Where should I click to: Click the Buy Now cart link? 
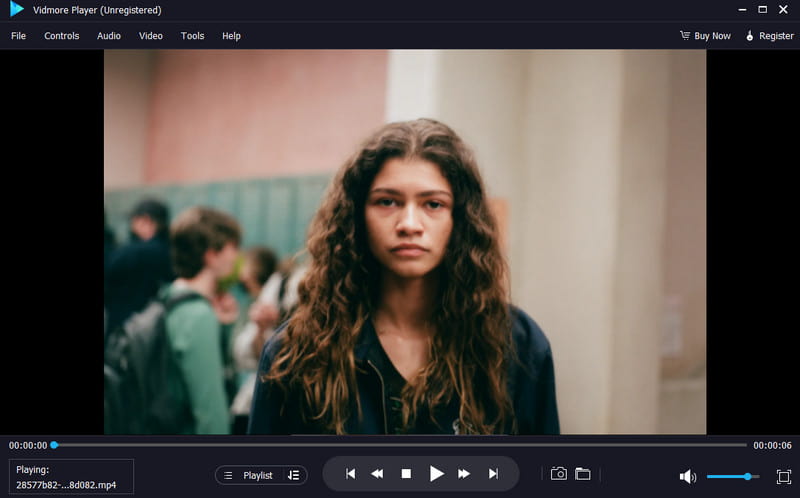click(705, 36)
